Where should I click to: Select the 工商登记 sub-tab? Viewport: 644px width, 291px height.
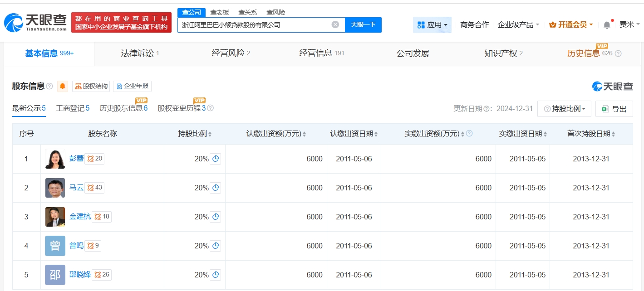tap(72, 108)
